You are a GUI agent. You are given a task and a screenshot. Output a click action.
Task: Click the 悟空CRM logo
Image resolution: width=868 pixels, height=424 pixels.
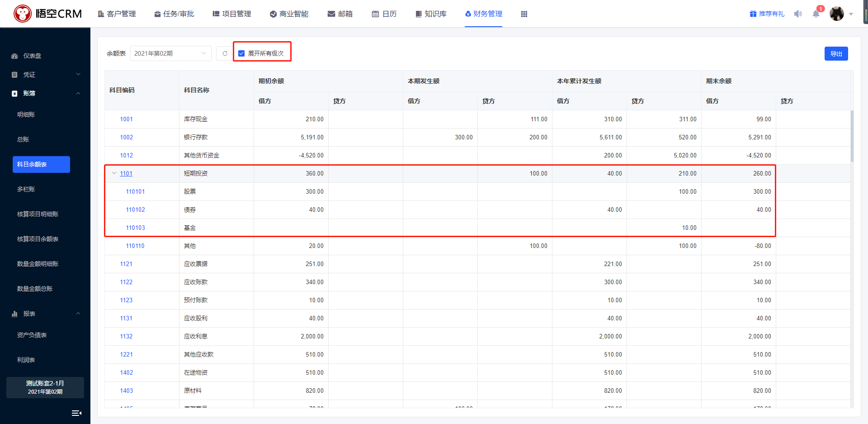pyautogui.click(x=47, y=14)
